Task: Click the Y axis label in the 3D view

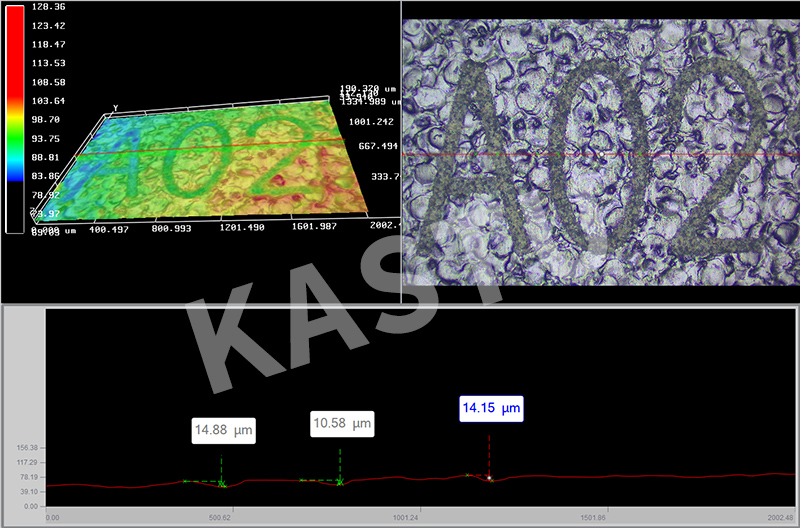Action: (116, 108)
